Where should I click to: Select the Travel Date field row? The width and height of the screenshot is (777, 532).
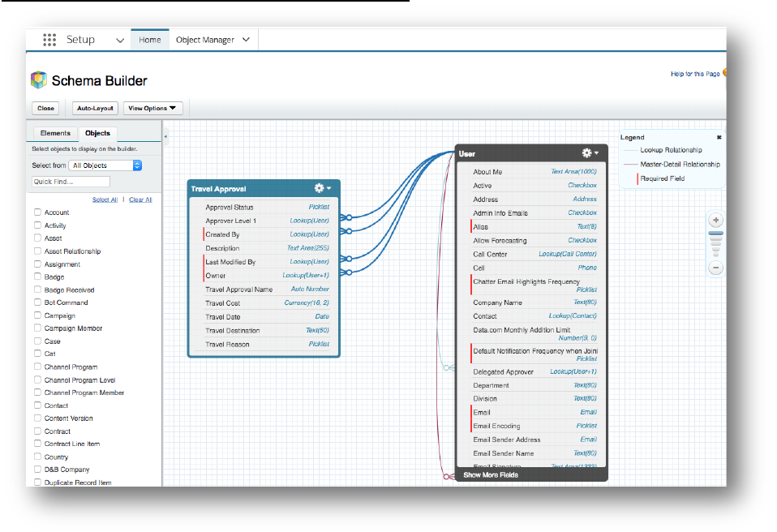click(267, 317)
